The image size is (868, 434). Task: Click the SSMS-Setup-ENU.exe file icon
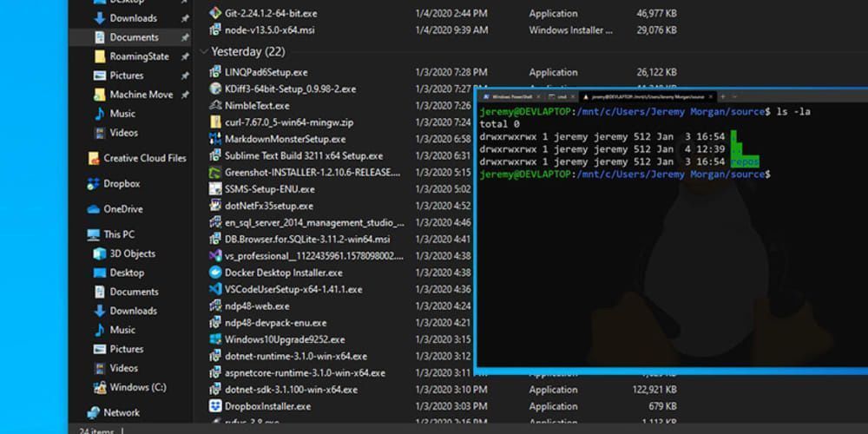(x=215, y=188)
